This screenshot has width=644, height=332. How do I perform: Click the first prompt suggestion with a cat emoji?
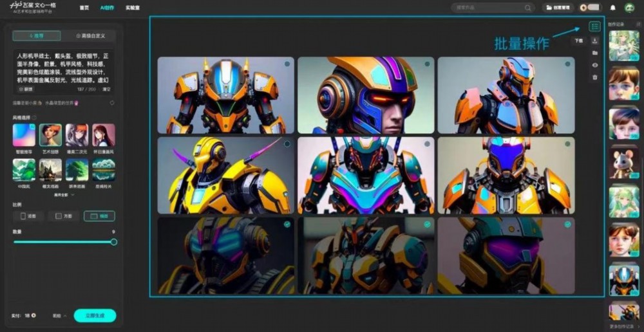coord(27,103)
